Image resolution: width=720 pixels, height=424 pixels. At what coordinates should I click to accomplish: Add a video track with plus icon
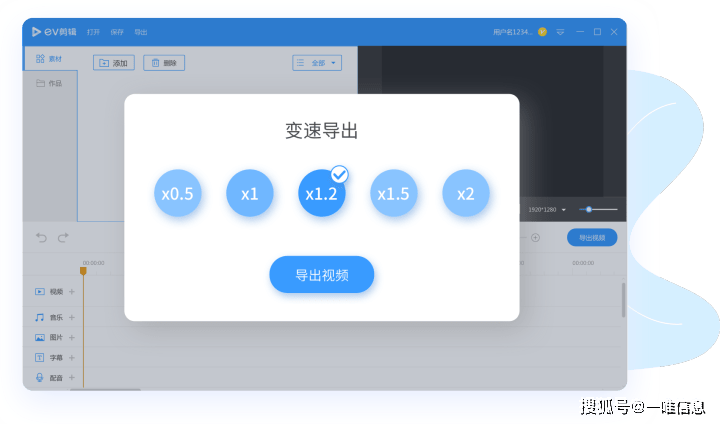[72, 292]
